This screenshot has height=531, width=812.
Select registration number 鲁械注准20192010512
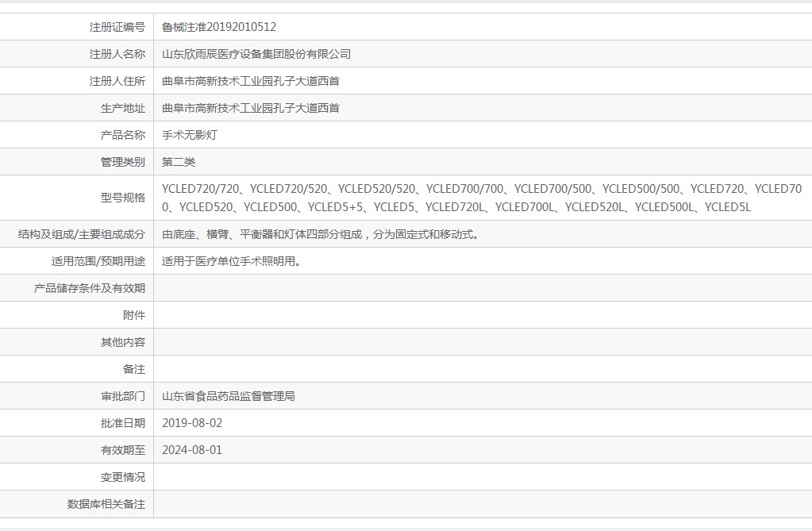coord(219,27)
